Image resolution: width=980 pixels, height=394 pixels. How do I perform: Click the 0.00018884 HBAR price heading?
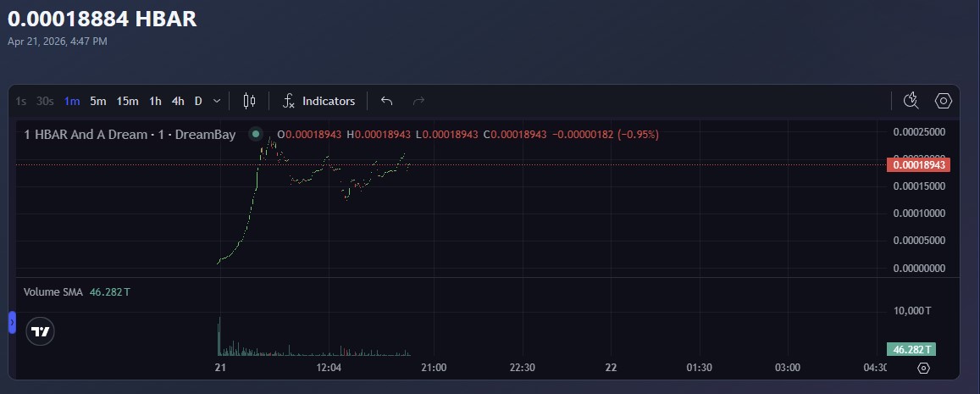[x=102, y=19]
